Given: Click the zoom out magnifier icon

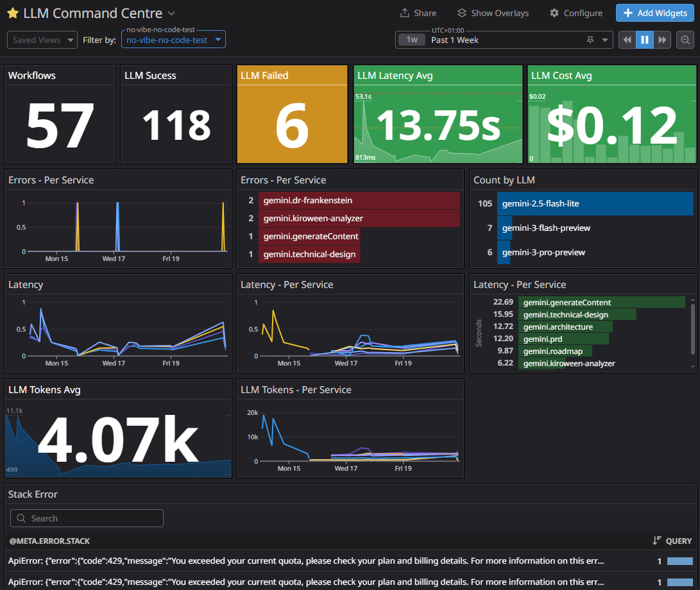Looking at the screenshot, I should [685, 40].
